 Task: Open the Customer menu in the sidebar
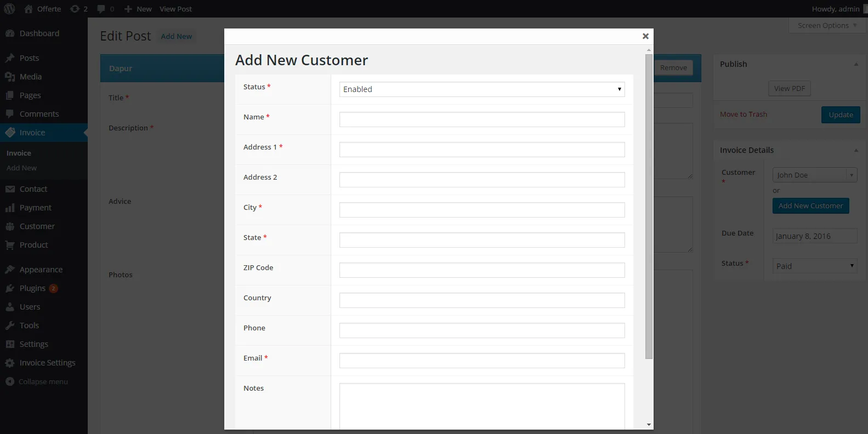pyautogui.click(x=37, y=226)
